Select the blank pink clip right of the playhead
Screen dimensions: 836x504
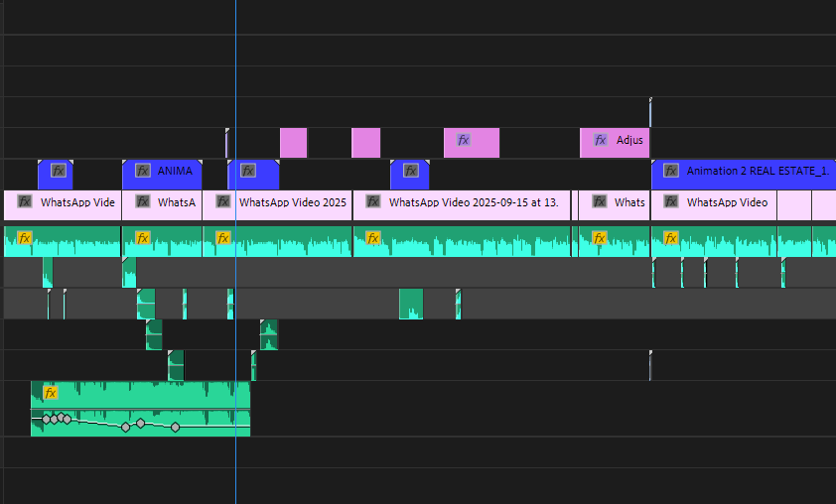294,143
